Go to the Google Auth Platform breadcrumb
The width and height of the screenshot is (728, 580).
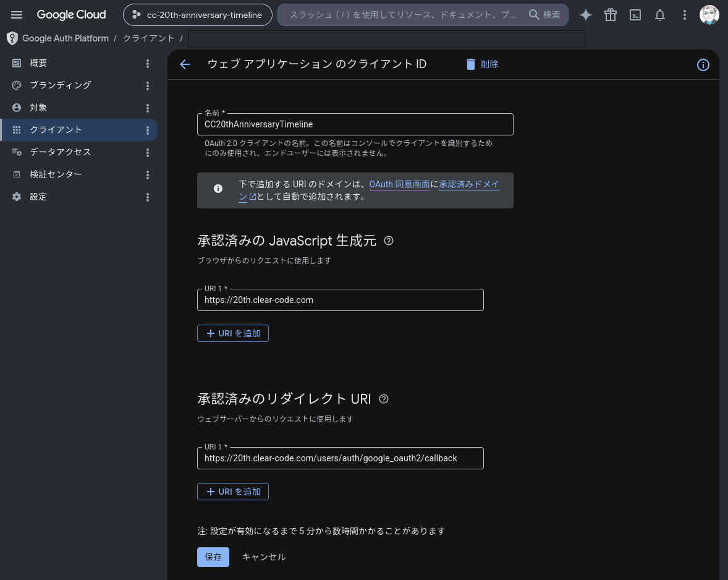point(66,38)
